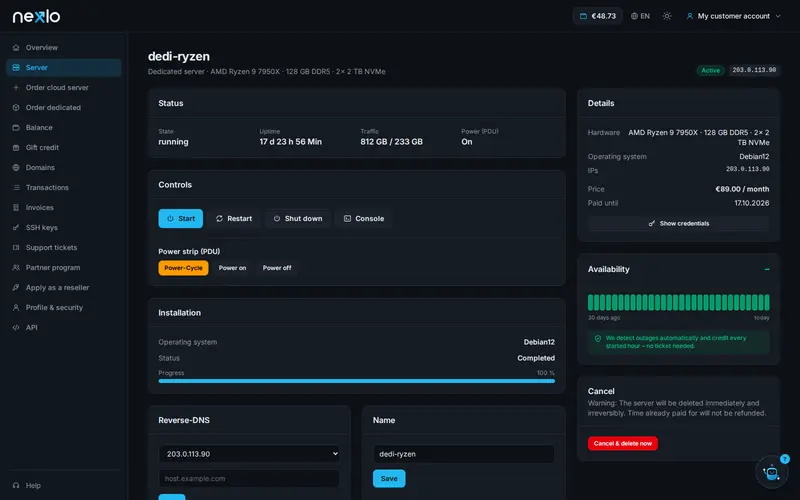Click the Cancel & delete now button
The image size is (800, 500).
tap(622, 443)
